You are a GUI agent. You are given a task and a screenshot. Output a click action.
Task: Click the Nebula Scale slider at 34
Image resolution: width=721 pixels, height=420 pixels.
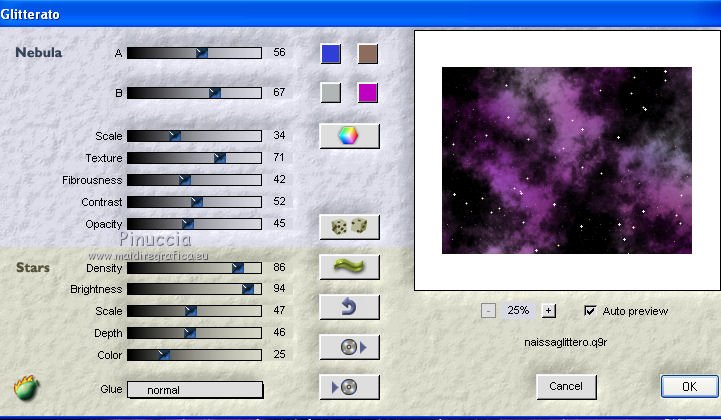(x=195, y=136)
